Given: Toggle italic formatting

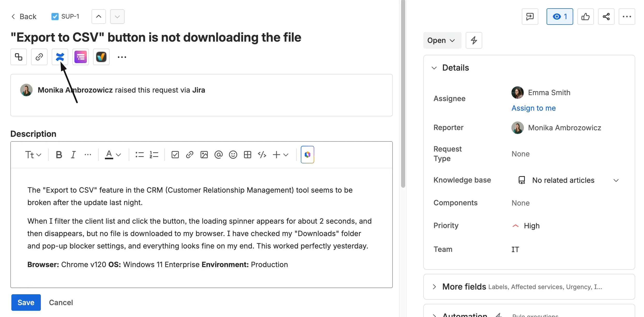Looking at the screenshot, I should (x=73, y=155).
